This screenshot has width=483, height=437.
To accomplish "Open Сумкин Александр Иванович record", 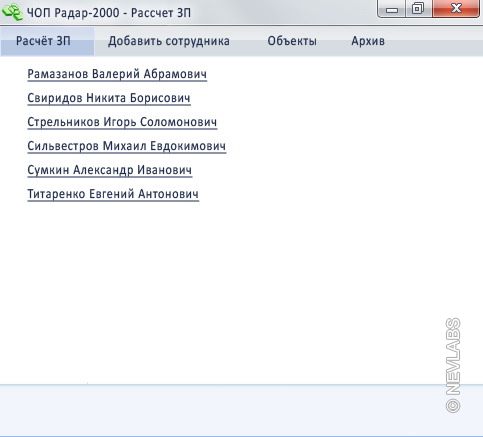I will click(110, 170).
